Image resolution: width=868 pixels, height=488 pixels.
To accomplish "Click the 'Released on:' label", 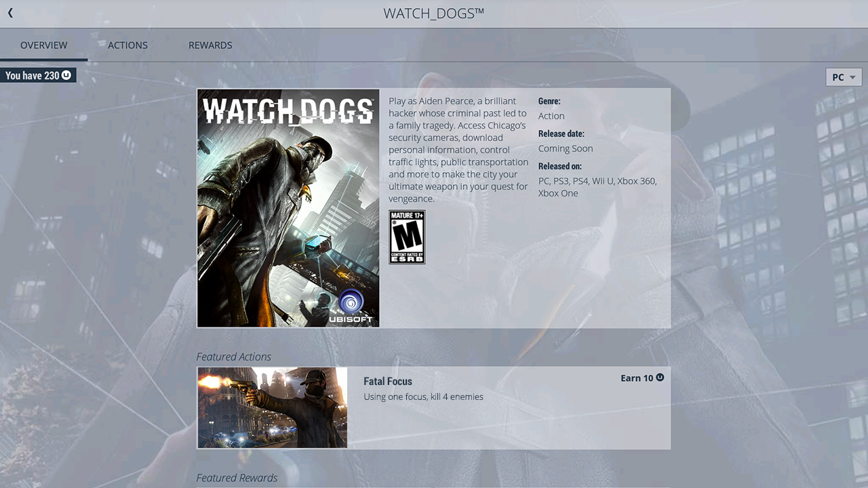I will click(x=560, y=166).
